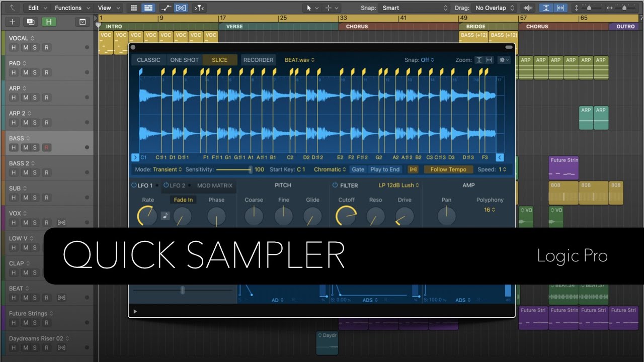Open the RECORDER mode

(258, 60)
